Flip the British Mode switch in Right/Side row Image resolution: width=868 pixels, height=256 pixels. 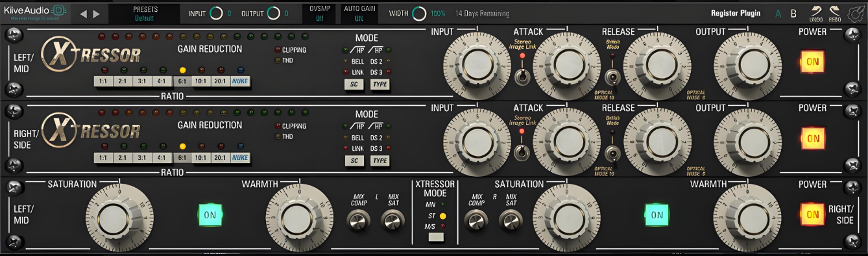(x=611, y=153)
